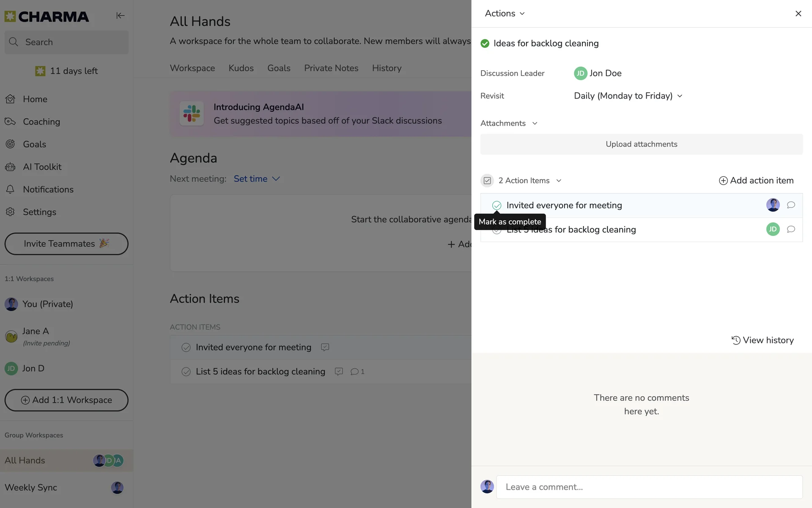Image resolution: width=812 pixels, height=508 pixels.
Task: Open comments on List 5 ideas item
Action: tap(790, 229)
